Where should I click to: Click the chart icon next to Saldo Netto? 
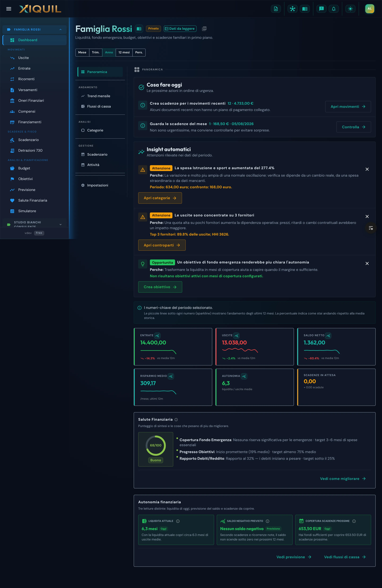point(328,336)
